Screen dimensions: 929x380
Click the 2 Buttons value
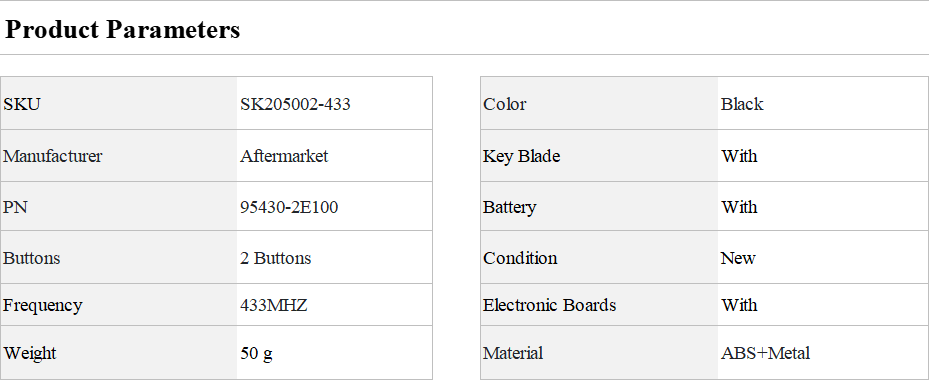click(x=276, y=258)
